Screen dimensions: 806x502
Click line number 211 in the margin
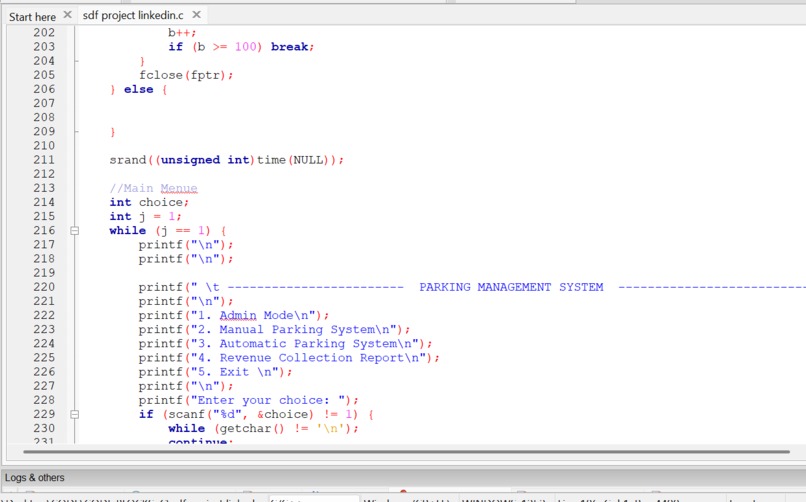point(44,160)
